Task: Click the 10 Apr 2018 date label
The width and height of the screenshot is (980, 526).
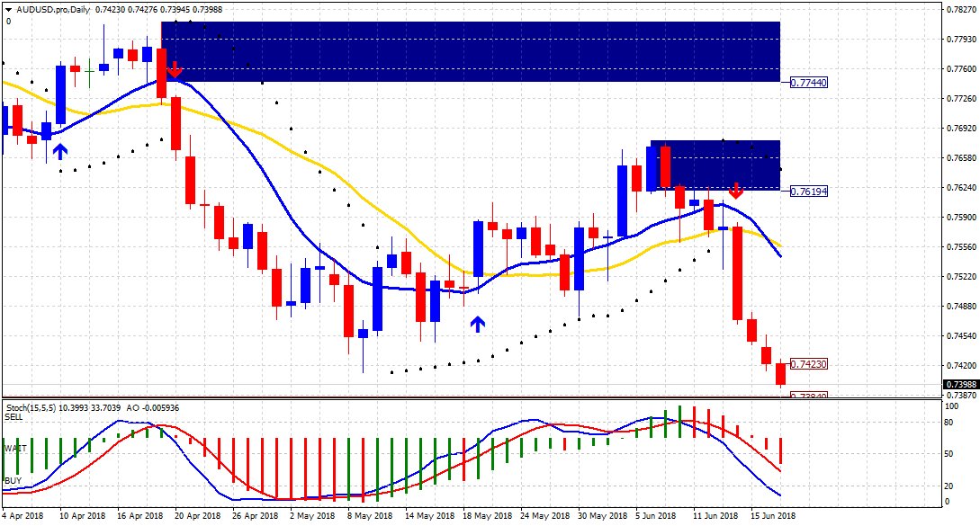Action: 82,516
